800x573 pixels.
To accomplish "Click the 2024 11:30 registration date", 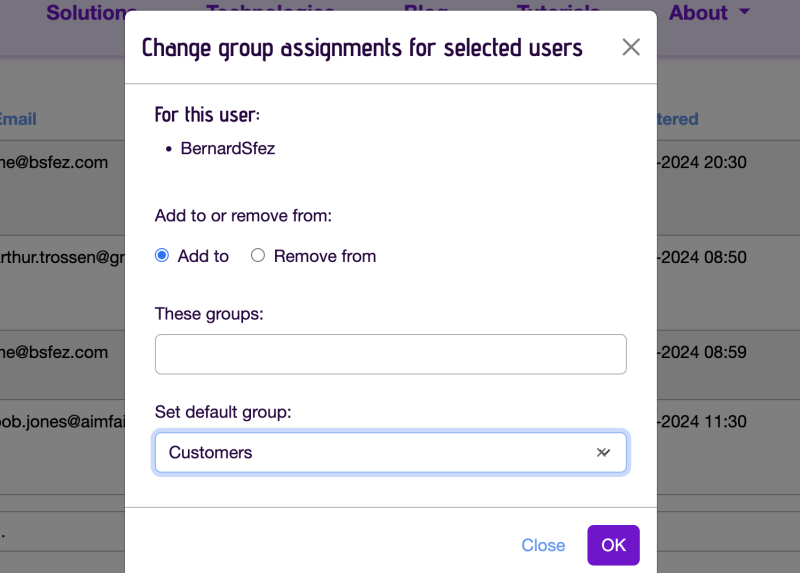I will tap(702, 421).
